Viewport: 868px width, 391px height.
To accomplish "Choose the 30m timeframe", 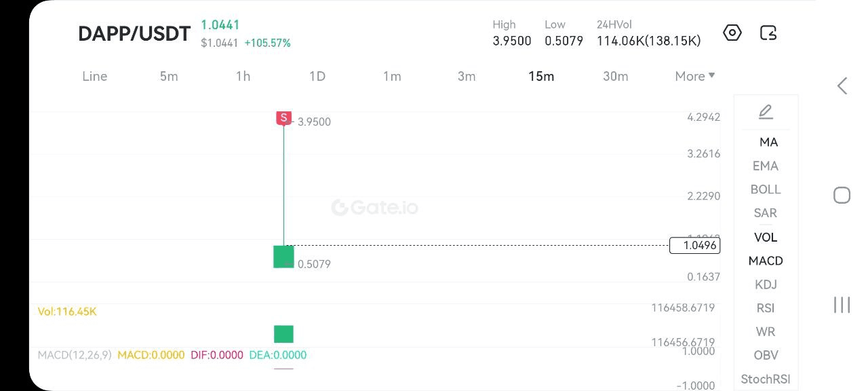I will (616, 76).
